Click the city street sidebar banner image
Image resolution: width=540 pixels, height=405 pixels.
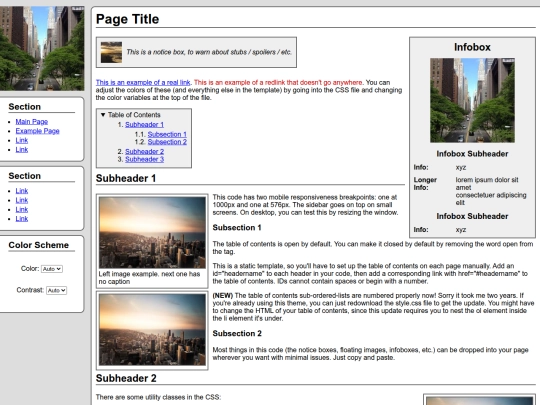42,48
